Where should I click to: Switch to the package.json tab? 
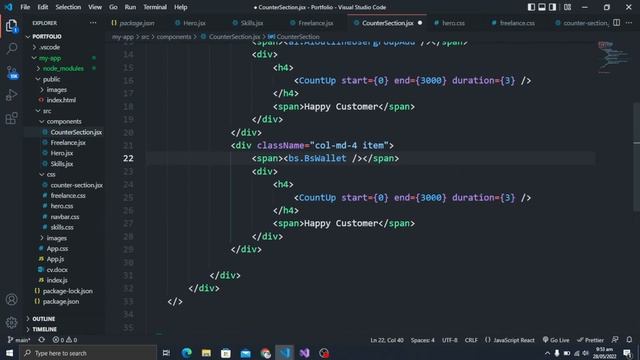coord(133,23)
